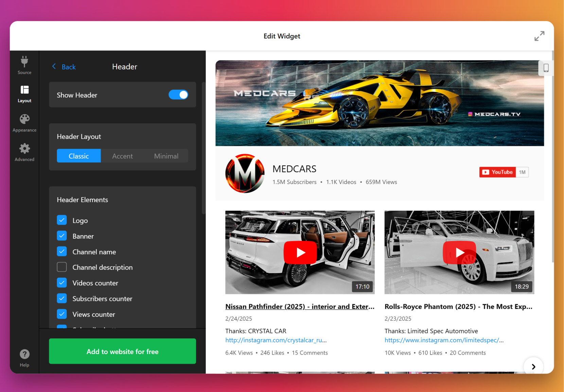The image size is (564, 392).
Task: Advance the video carousel with right chevron
Action: click(533, 367)
